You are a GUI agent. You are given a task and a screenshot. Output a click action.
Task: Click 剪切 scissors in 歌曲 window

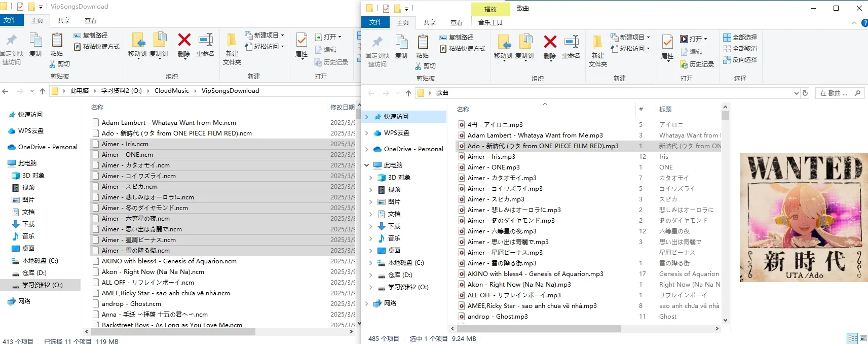419,66
